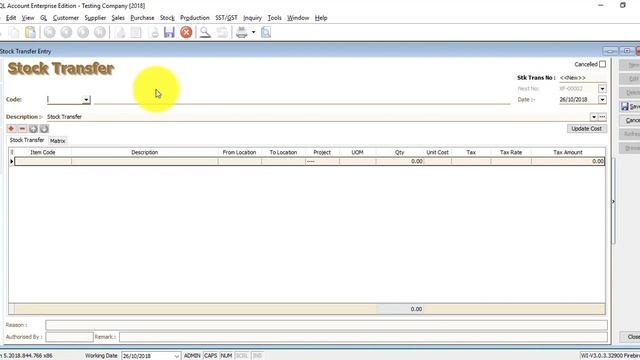Open the GL menu
The image size is (640, 360).
[44, 18]
